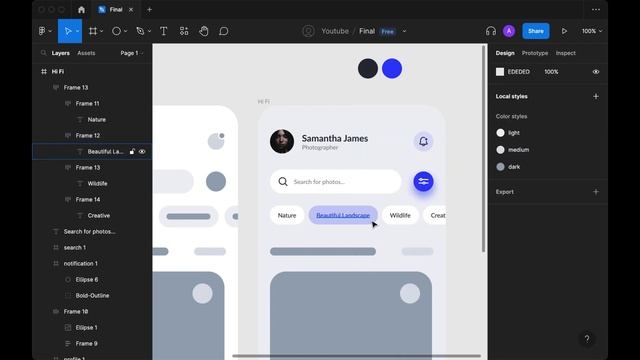Select the Creative text layer
The image size is (640, 360).
[92, 216]
